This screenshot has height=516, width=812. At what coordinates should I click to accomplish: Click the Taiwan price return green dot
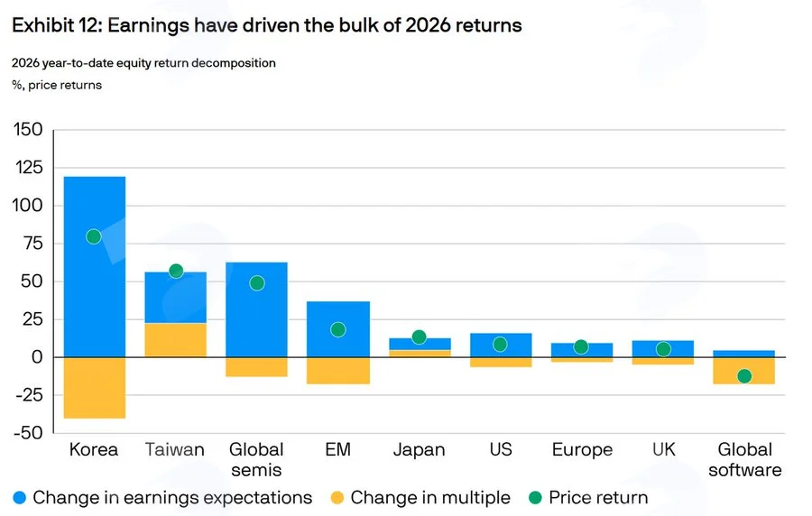click(176, 271)
